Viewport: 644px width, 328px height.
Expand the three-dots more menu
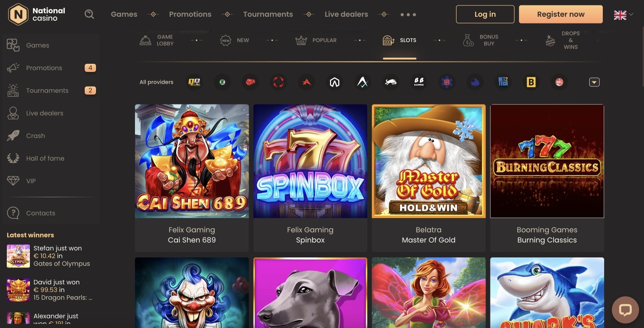point(408,14)
